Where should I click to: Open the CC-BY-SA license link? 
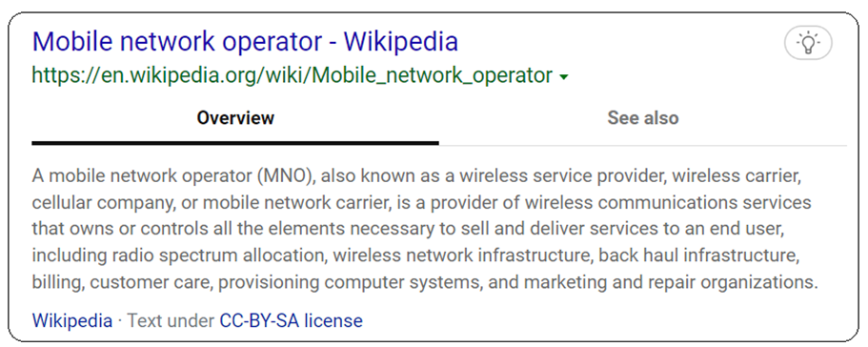coord(292,320)
